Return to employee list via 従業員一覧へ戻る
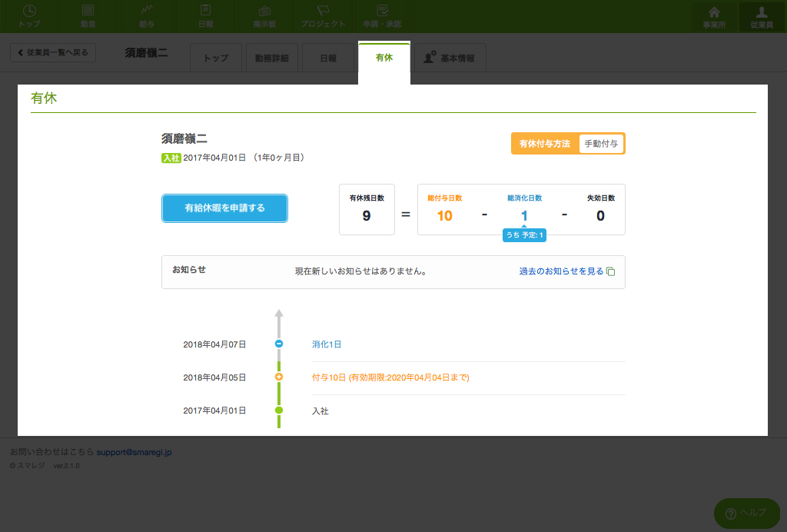This screenshot has height=532, width=787. pyautogui.click(x=53, y=53)
